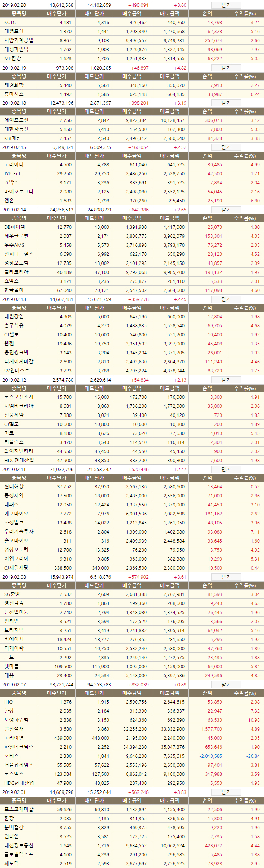The height and width of the screenshot is (868, 264).
Task: Select stock name 세우글로벌
Action: [x=16, y=236]
